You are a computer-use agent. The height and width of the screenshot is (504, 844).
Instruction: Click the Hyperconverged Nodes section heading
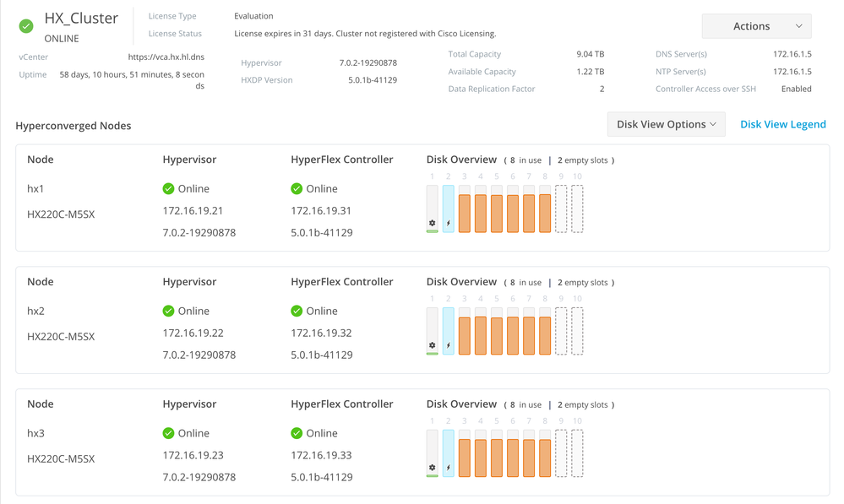pos(74,126)
